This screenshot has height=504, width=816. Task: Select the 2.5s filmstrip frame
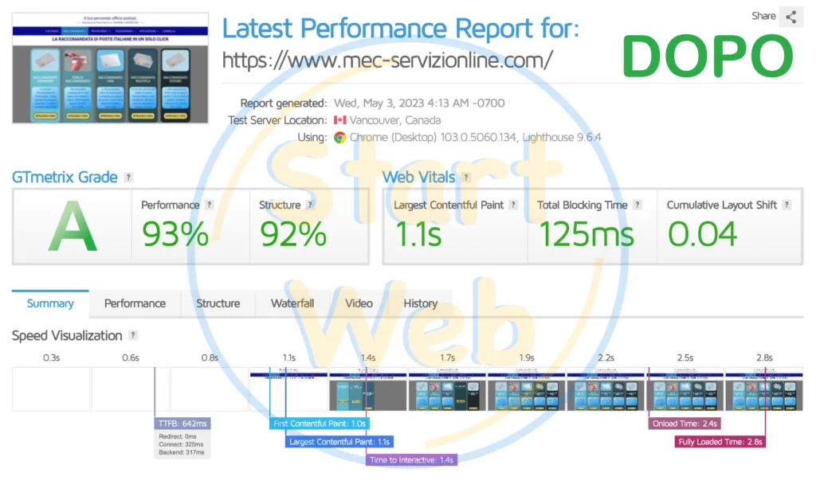(685, 389)
